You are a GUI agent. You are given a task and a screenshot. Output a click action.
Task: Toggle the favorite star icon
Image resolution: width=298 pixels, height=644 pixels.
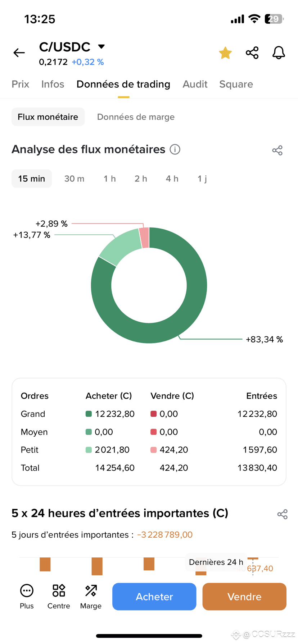pos(225,53)
